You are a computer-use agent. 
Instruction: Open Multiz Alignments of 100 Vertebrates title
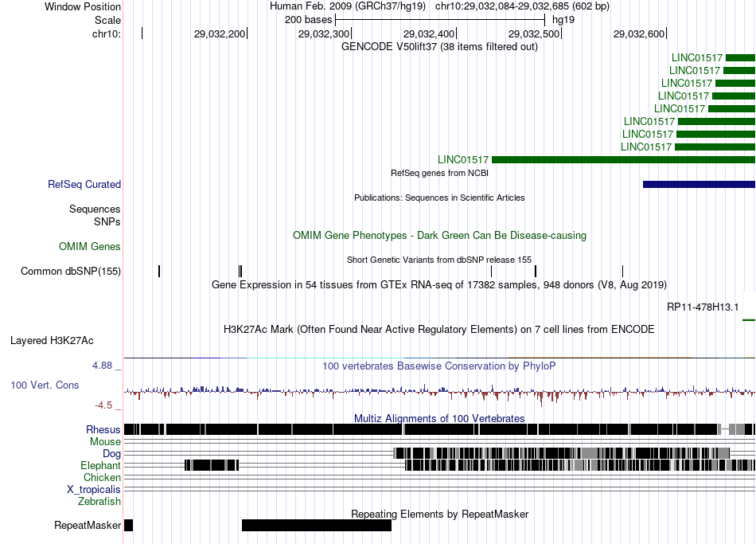(x=439, y=418)
